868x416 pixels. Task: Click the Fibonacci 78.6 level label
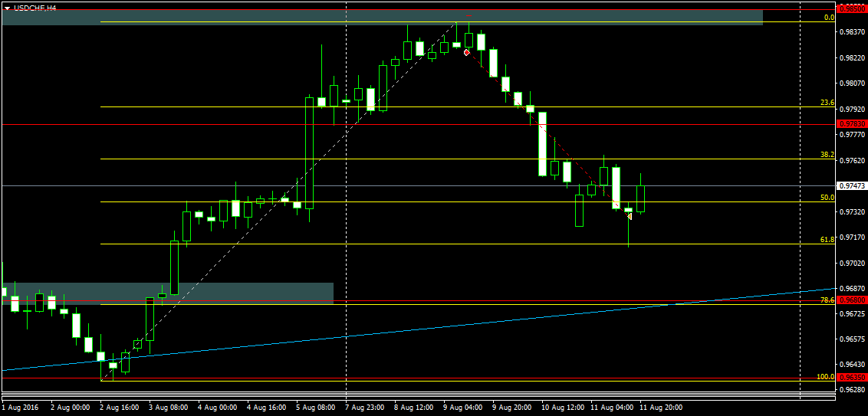click(827, 300)
